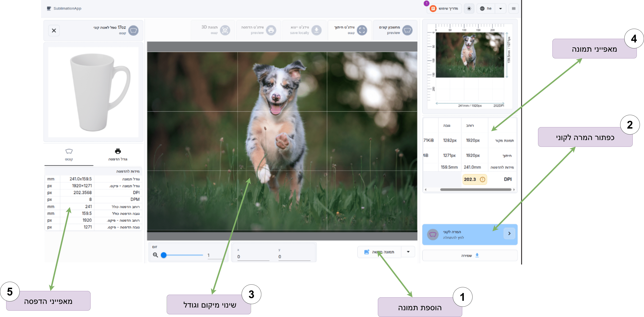Select print dimension 159.5mm cell

coord(449,167)
